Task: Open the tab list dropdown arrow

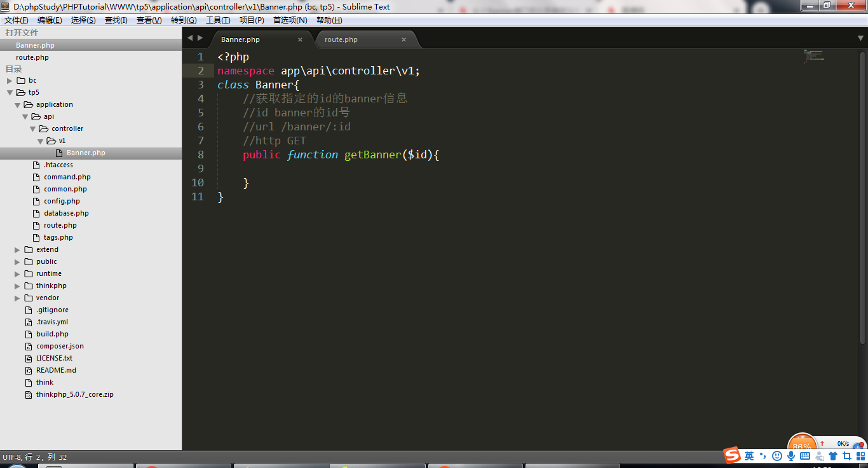Action: point(860,38)
